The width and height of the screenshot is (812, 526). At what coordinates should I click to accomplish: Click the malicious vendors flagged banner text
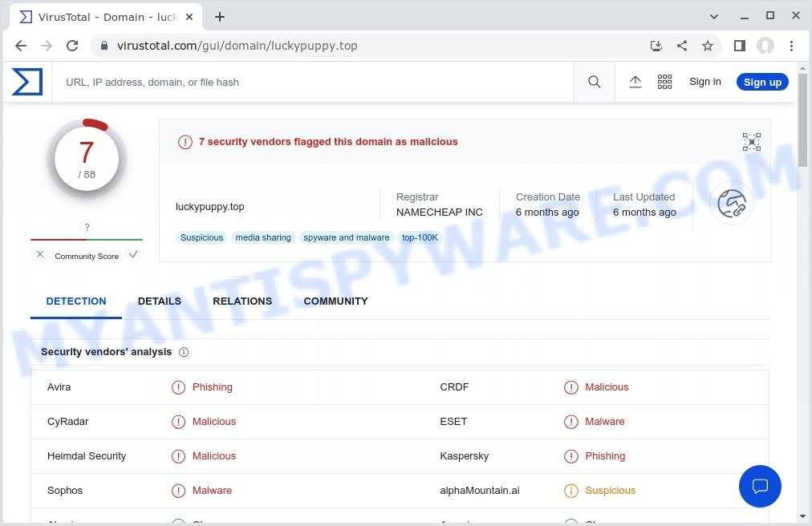click(328, 142)
